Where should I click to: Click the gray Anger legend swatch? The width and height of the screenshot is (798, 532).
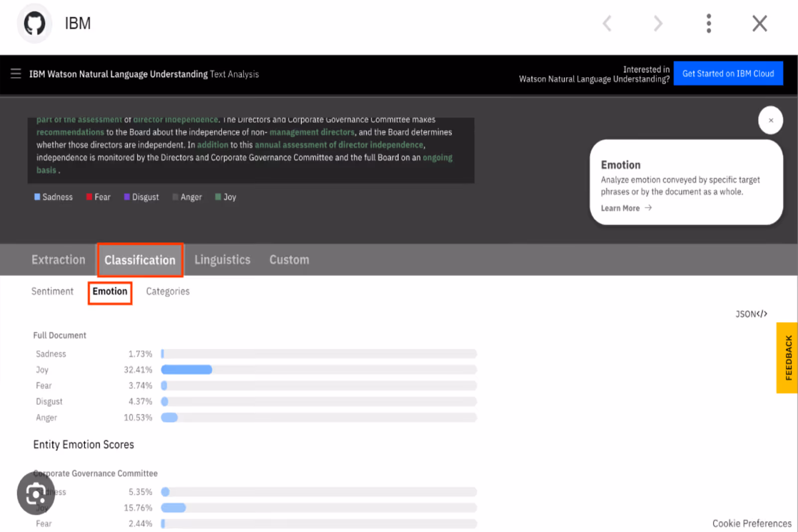(175, 197)
